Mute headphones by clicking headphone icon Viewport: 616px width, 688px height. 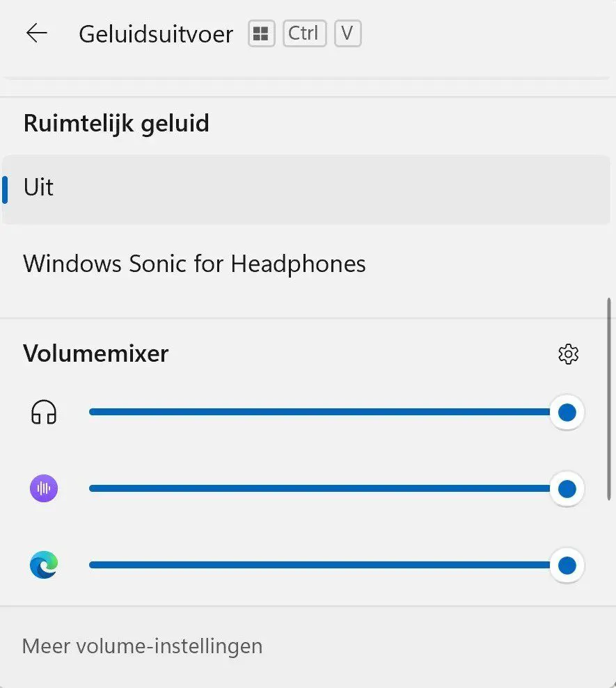44,413
